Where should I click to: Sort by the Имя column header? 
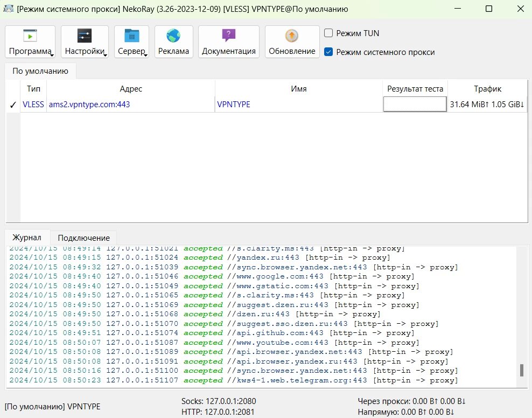pyautogui.click(x=298, y=88)
